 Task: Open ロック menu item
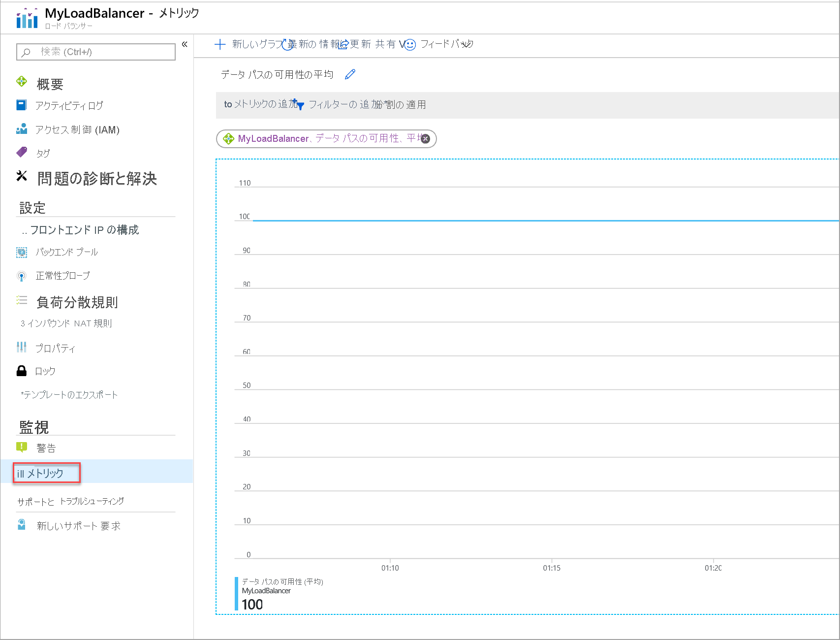click(45, 371)
